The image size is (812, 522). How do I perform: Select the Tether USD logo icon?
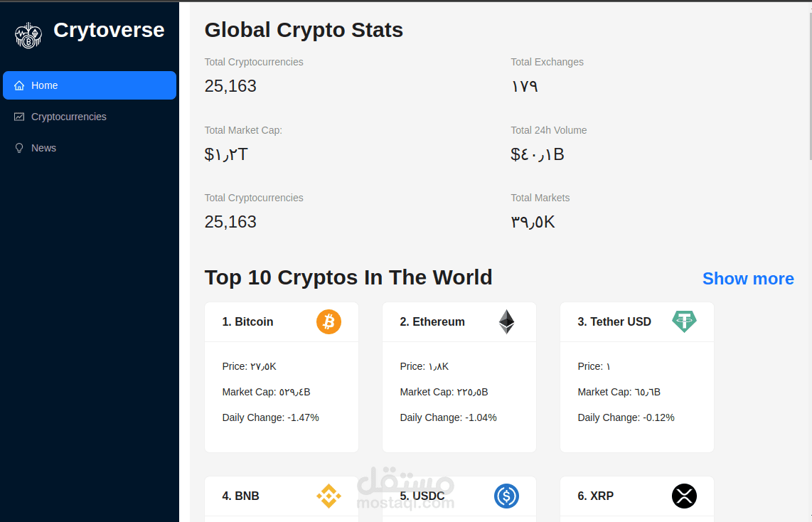(x=684, y=321)
